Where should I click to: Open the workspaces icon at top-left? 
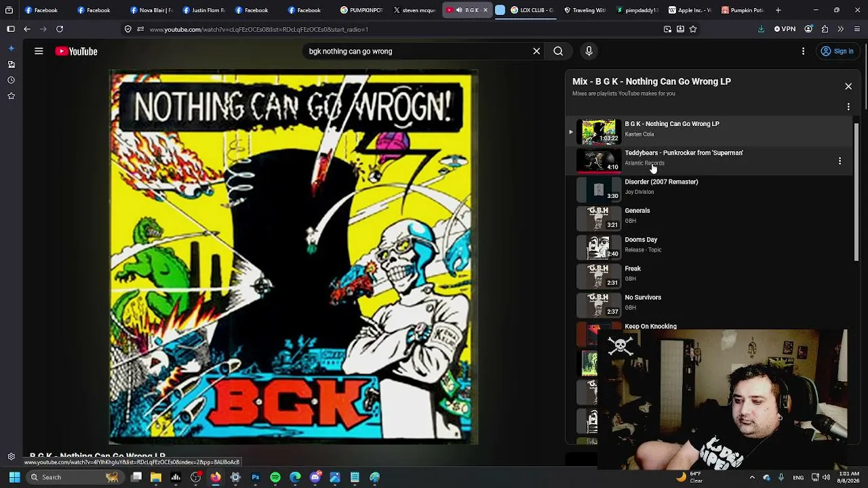[9, 10]
